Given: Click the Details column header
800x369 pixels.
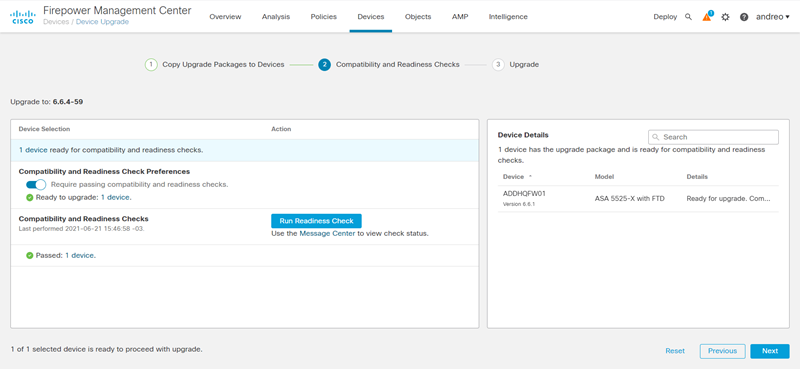Looking at the screenshot, I should click(x=697, y=177).
